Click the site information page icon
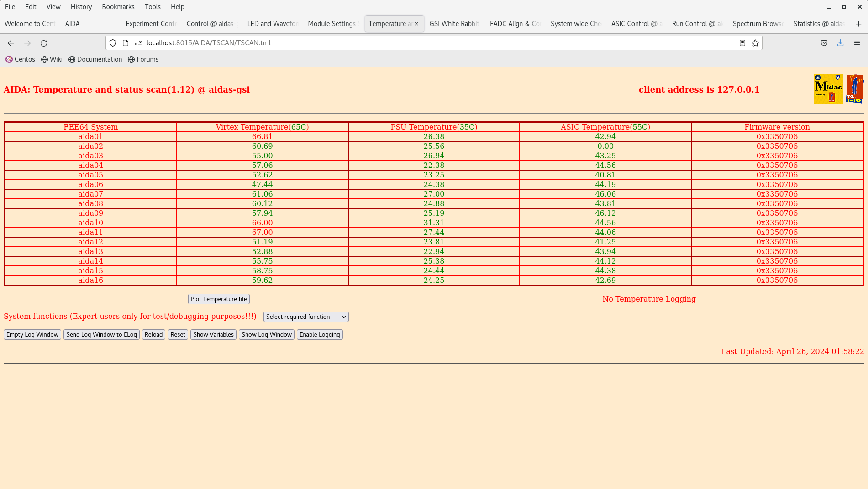Image resolution: width=868 pixels, height=489 pixels. pos(126,43)
